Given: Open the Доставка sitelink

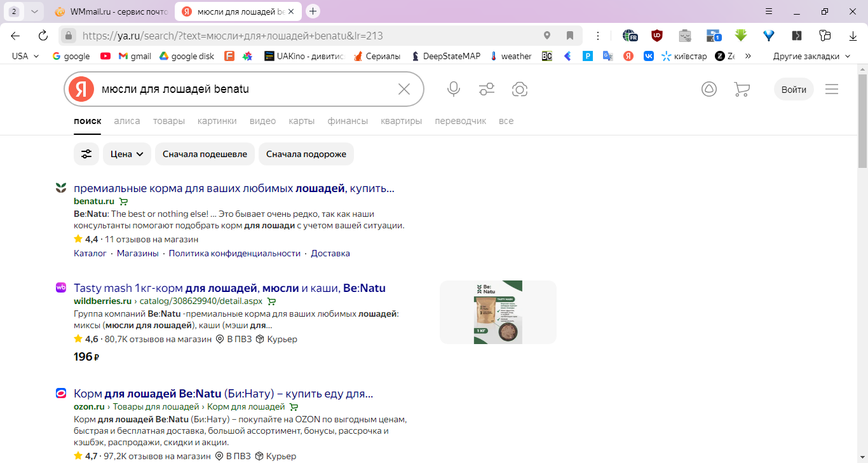Looking at the screenshot, I should coord(330,253).
